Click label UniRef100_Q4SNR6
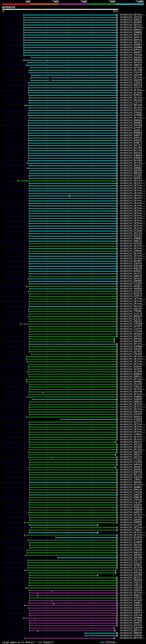The height and width of the screenshot is (644, 146). click(131, 382)
